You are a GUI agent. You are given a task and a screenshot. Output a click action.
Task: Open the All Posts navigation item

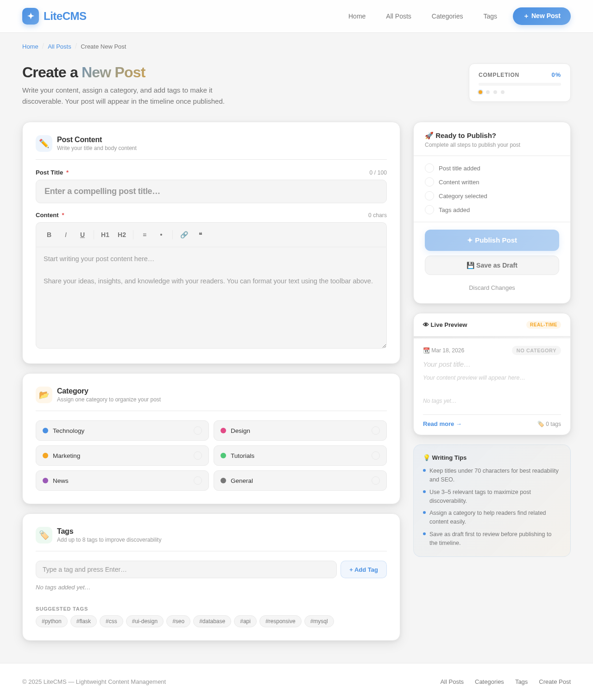point(398,16)
